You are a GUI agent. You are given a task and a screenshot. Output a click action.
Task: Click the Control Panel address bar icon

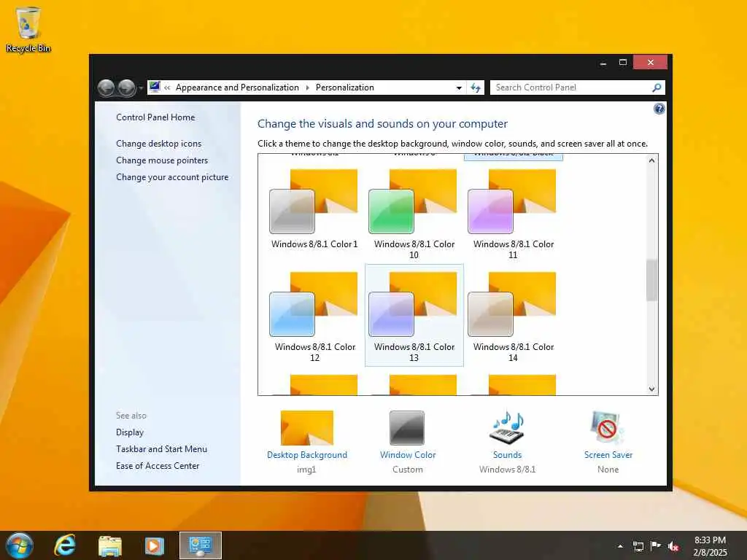click(x=155, y=87)
